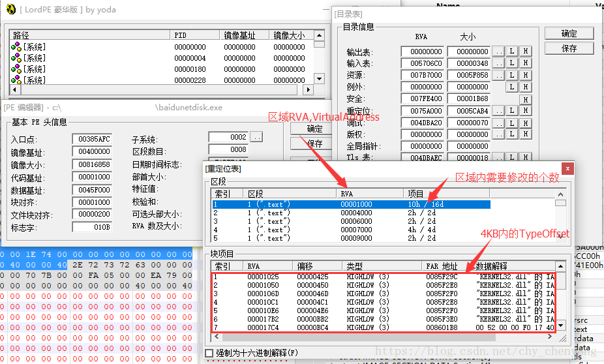
Task: Click the L button for 资源 row
Action: coord(511,75)
